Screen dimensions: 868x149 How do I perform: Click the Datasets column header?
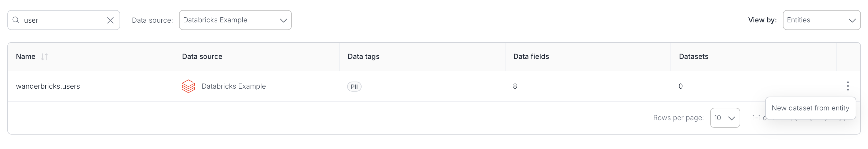[693, 57]
